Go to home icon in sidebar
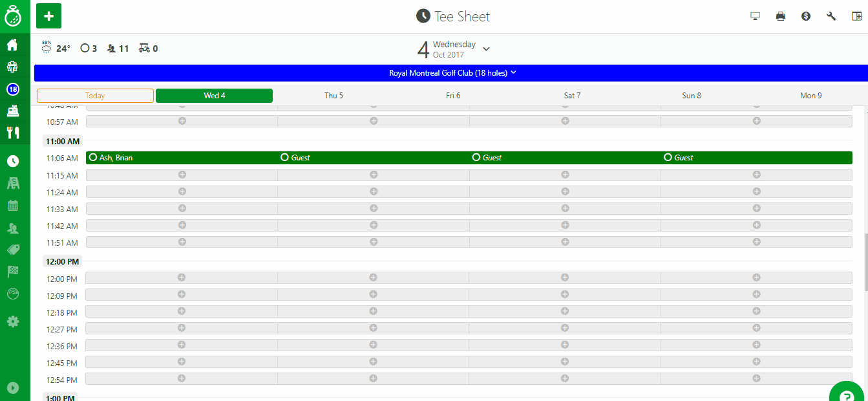Screen dimensions: 868x401 [12, 45]
